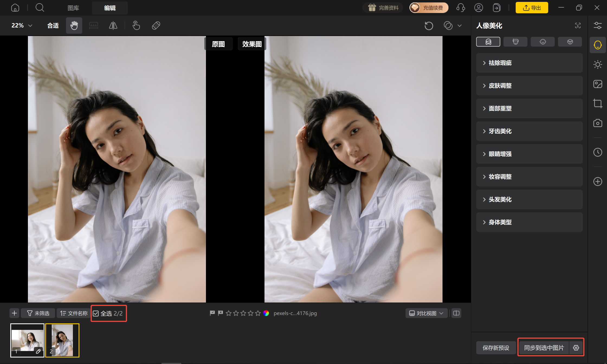Click the face detection icon
Viewport: 607px width, 364px height.
(578, 25)
